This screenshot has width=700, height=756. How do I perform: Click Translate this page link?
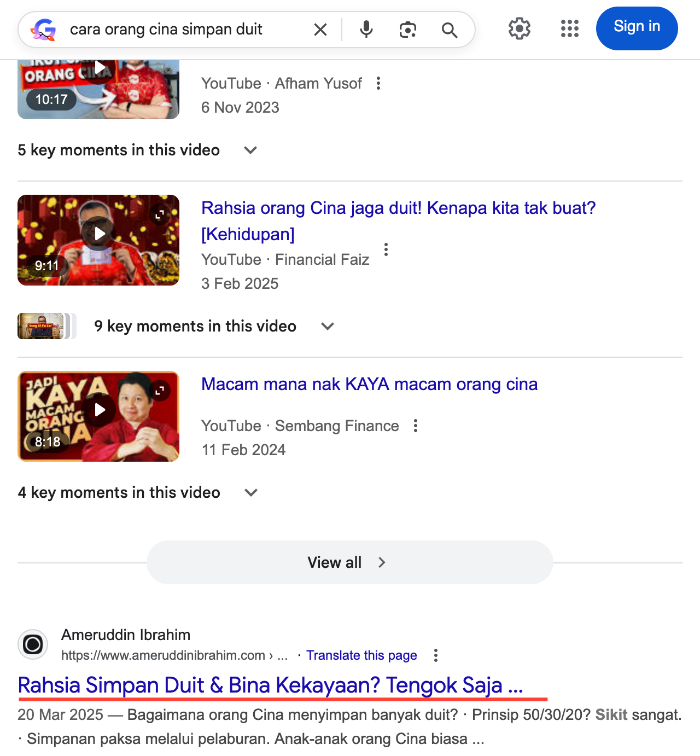361,655
